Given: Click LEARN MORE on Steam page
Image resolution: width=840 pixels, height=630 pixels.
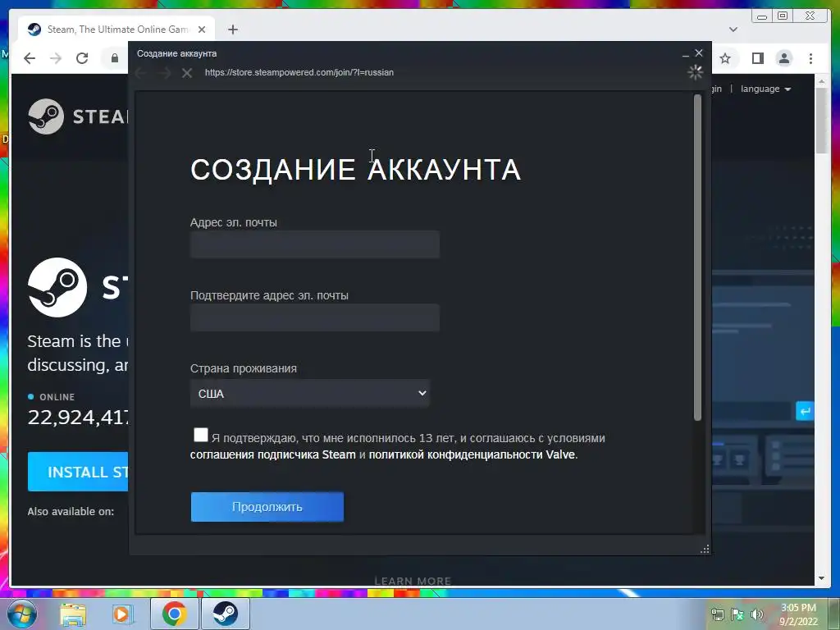Looking at the screenshot, I should coord(413,581).
